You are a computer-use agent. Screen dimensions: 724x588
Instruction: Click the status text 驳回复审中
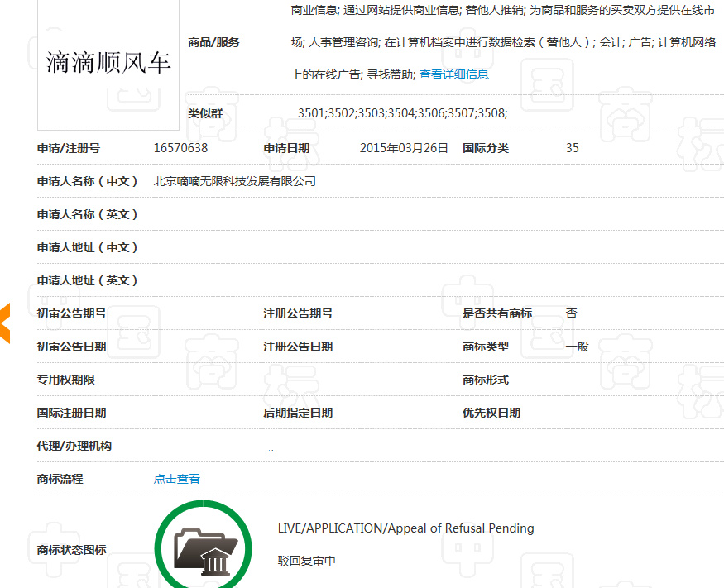(307, 561)
